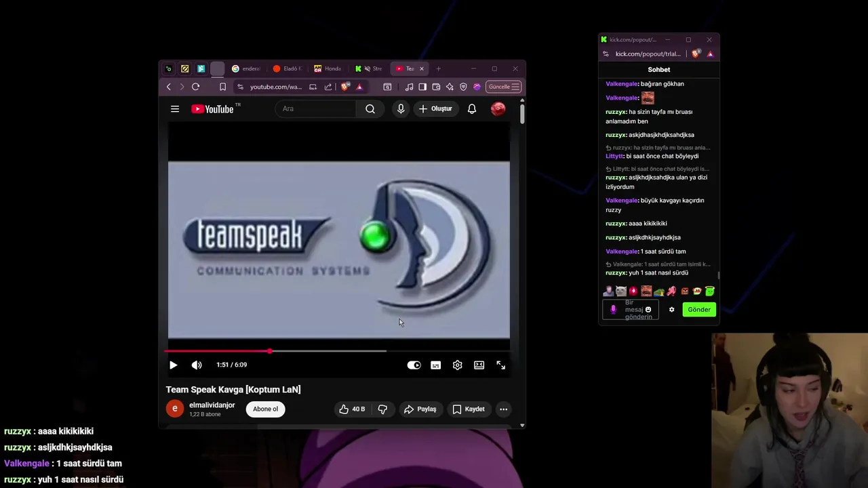Open Brave Shields lion in YouTube window
This screenshot has height=488, width=868.
[x=345, y=87]
